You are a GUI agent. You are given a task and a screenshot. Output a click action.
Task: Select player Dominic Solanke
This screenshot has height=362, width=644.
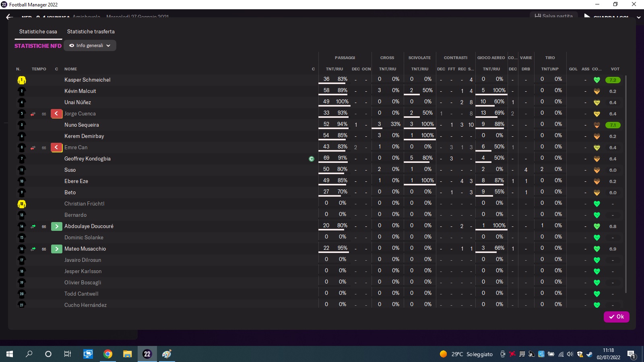pos(84,238)
